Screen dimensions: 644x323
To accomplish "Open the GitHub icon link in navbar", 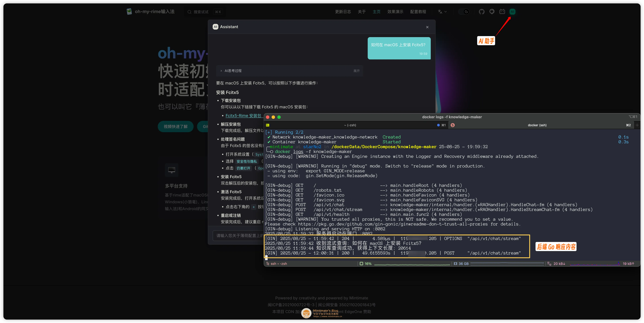I will 481,12.
